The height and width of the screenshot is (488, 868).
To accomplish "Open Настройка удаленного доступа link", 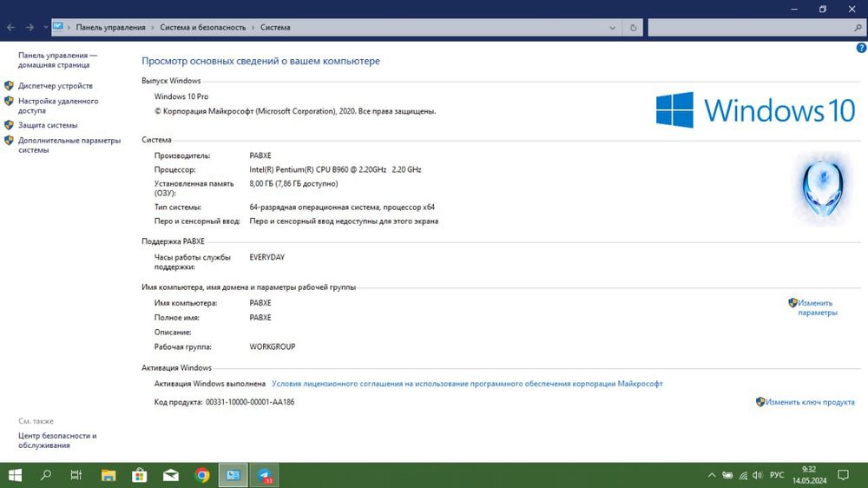I will (58, 106).
